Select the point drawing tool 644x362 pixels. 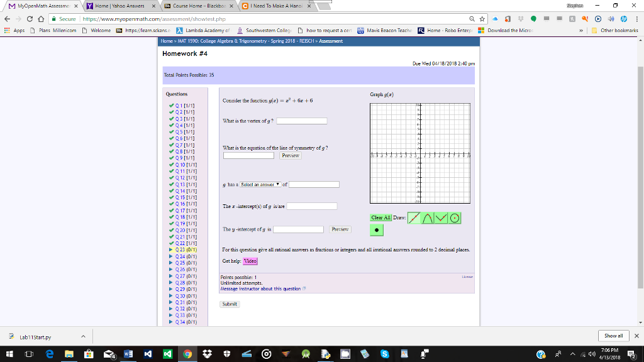(377, 230)
